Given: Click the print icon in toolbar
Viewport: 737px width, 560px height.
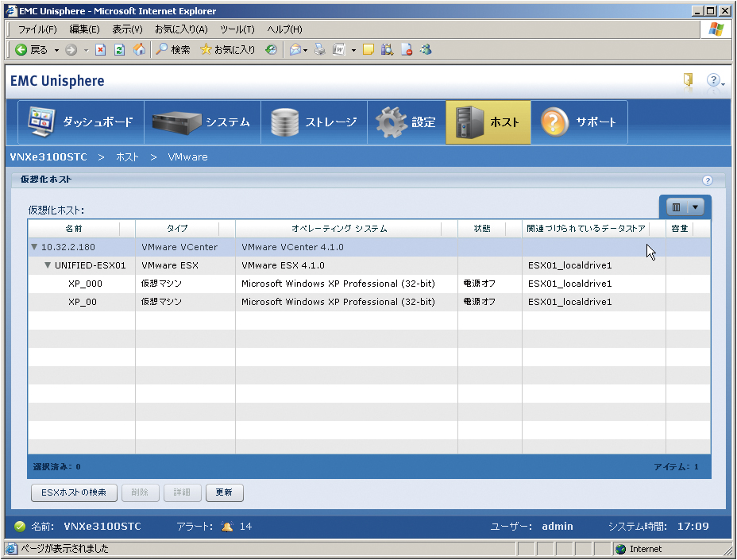Looking at the screenshot, I should click(x=319, y=49).
